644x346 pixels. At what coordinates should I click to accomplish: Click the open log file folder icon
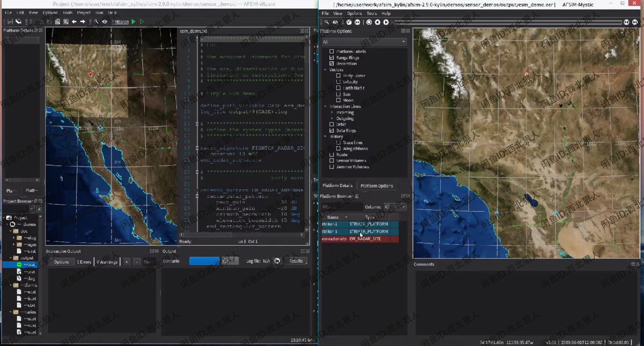pyautogui.click(x=277, y=261)
